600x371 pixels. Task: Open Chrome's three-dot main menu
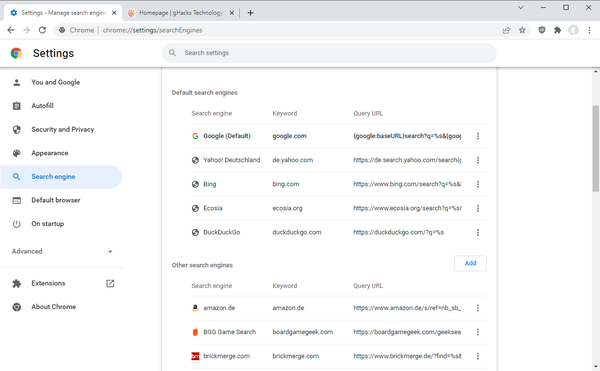589,30
